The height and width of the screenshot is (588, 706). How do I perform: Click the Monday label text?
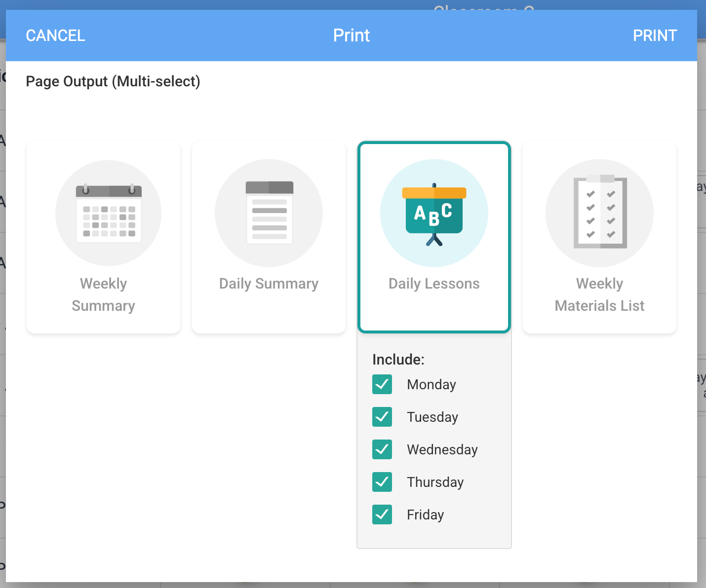tap(431, 385)
